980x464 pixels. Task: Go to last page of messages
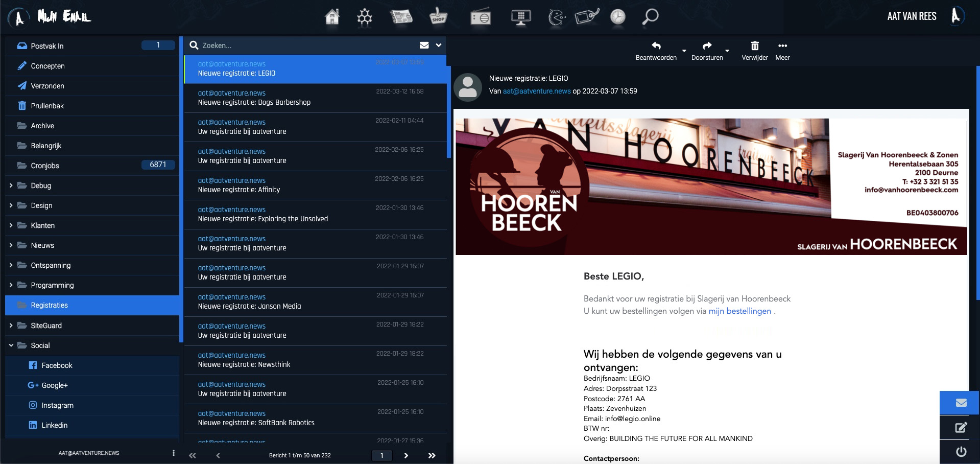(432, 455)
